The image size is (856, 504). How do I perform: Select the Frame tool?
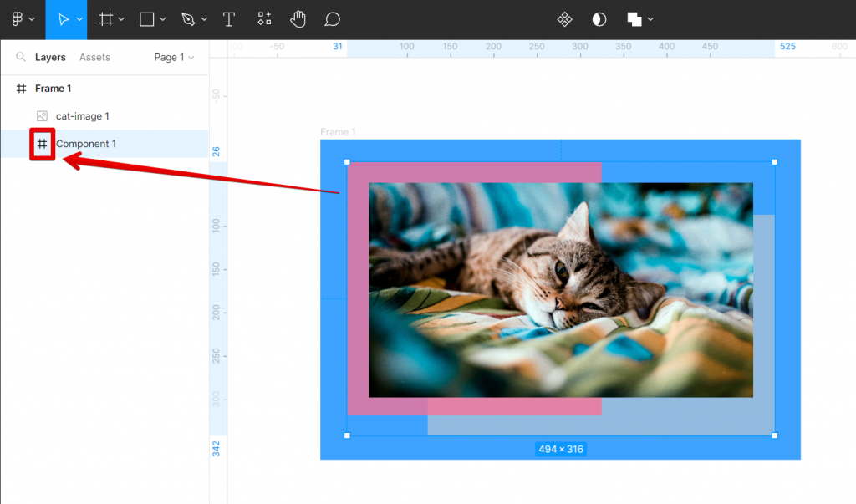point(104,18)
